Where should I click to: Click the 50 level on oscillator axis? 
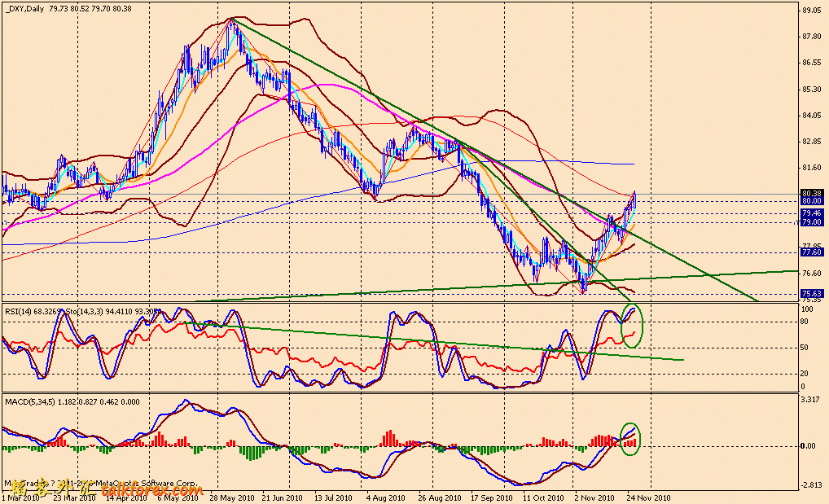[805, 348]
